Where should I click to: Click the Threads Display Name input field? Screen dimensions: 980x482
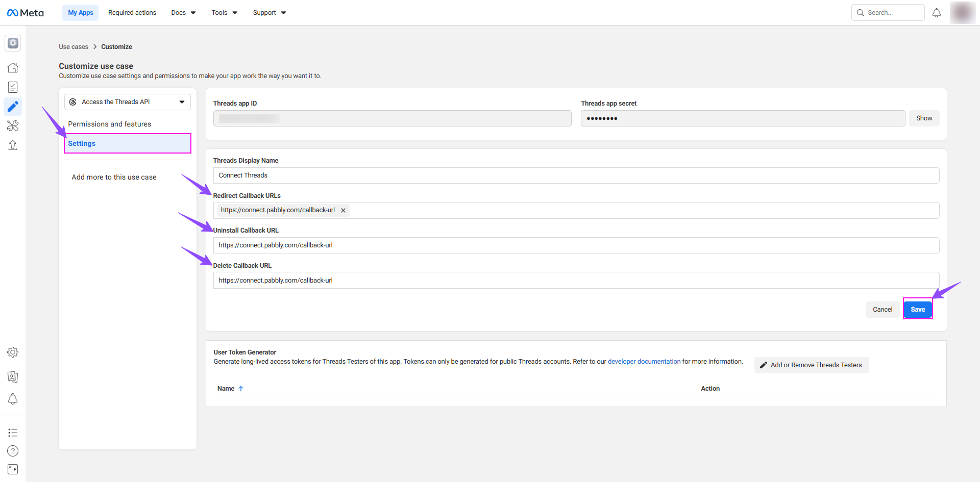[576, 175]
